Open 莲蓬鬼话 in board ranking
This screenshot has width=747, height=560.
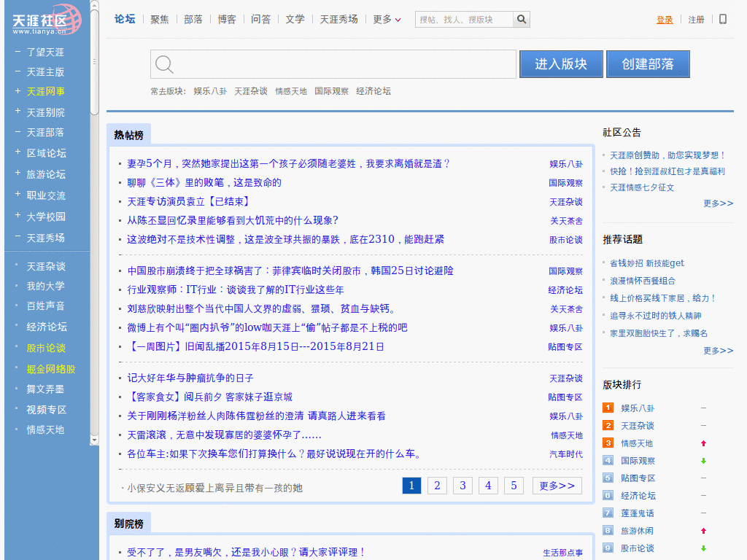tap(637, 513)
